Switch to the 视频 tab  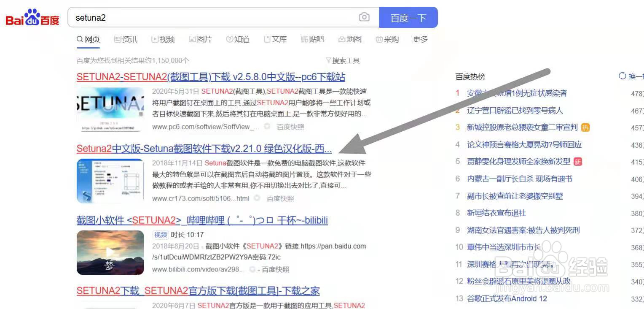[163, 39]
